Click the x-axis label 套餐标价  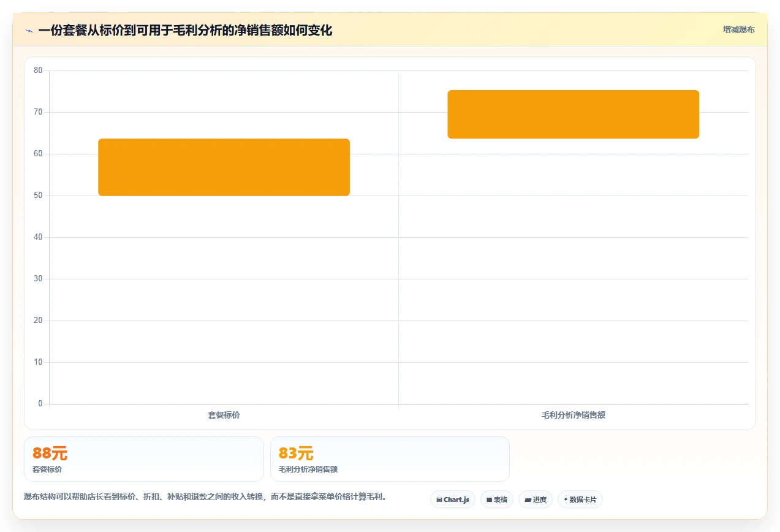pos(224,415)
